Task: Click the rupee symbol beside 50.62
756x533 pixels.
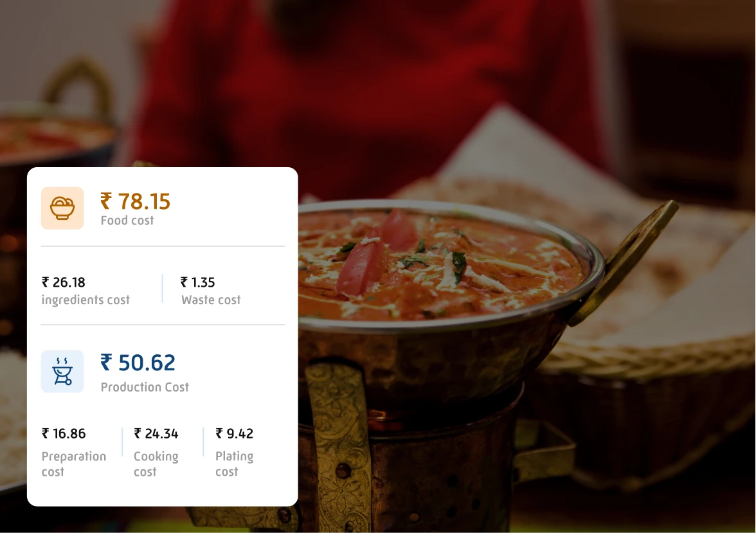Action: pyautogui.click(x=106, y=362)
